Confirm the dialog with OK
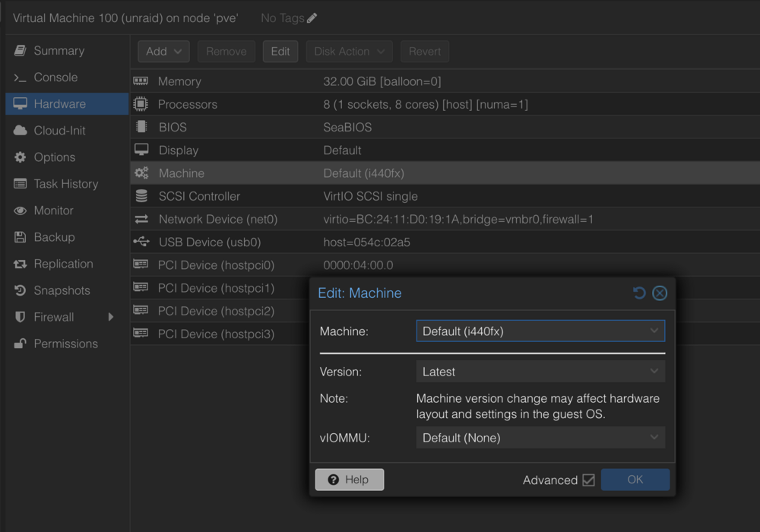760x532 pixels. 635,480
